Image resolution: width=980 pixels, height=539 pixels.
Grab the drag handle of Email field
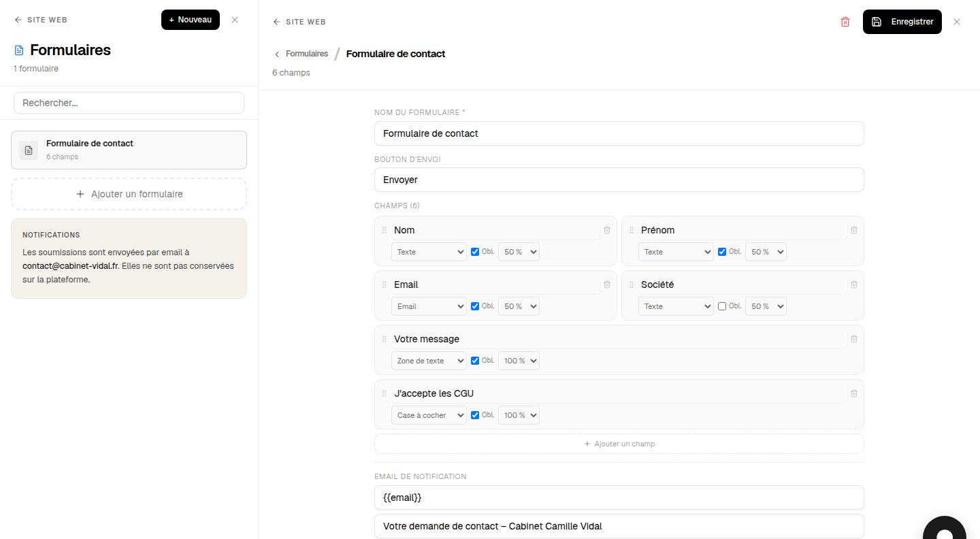click(385, 284)
